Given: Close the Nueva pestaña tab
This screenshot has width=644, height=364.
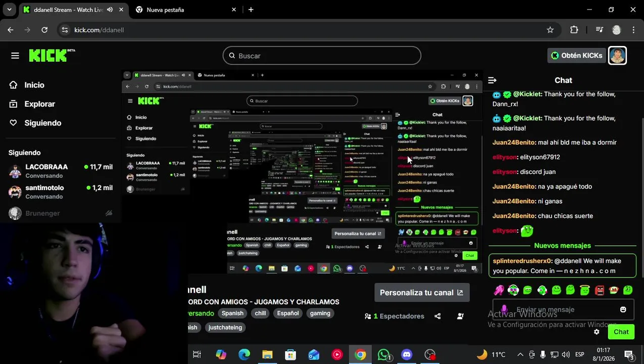Looking at the screenshot, I should (234, 10).
